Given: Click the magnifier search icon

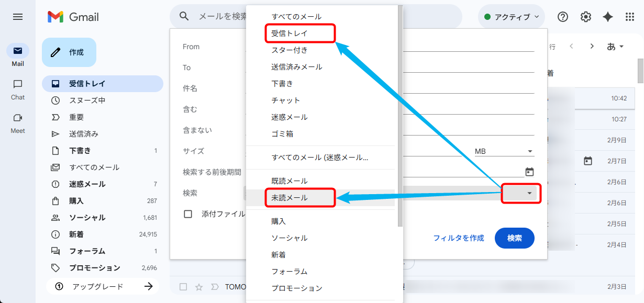Looking at the screenshot, I should (184, 16).
